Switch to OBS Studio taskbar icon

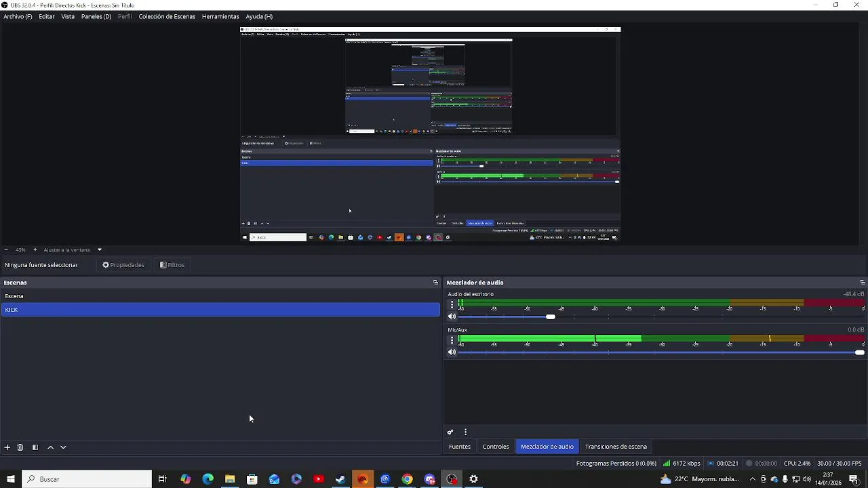[452, 479]
